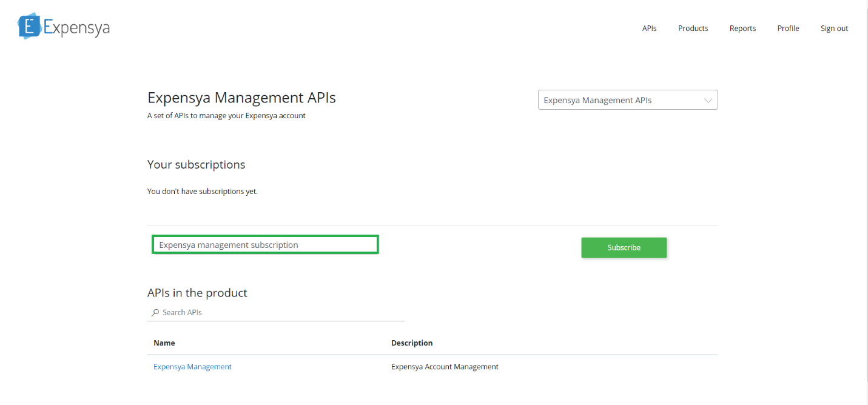
Task: Click the no subscriptions yet message
Action: pos(203,192)
